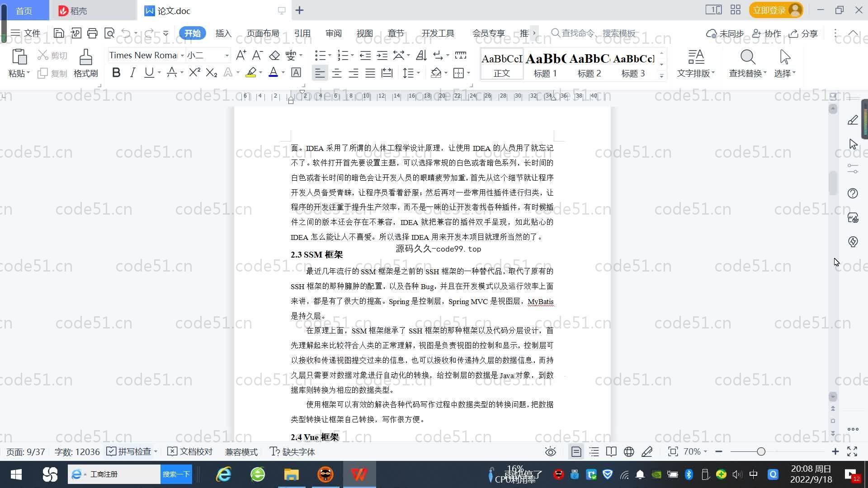
Task: Click the 立即登录 login button
Action: point(776,10)
